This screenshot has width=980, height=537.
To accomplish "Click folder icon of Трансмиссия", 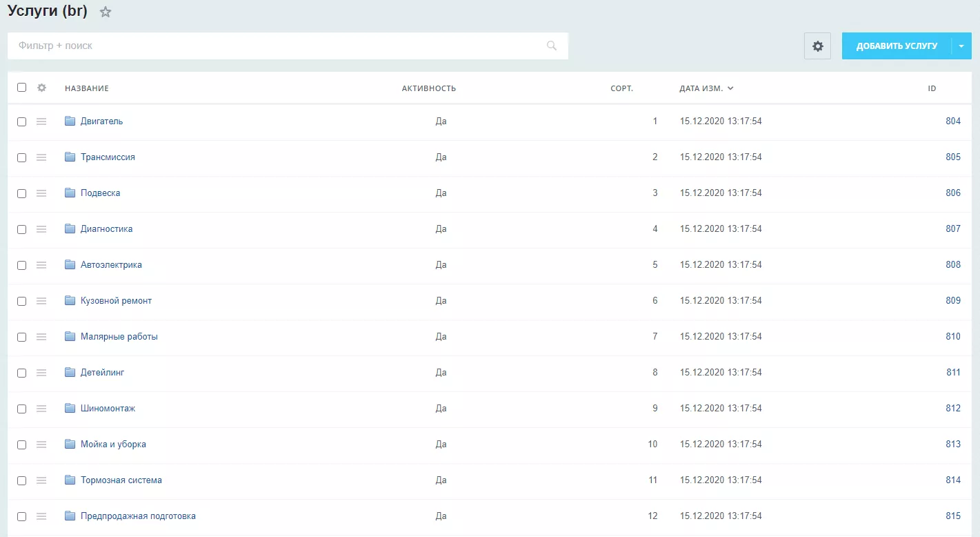I will 70,157.
